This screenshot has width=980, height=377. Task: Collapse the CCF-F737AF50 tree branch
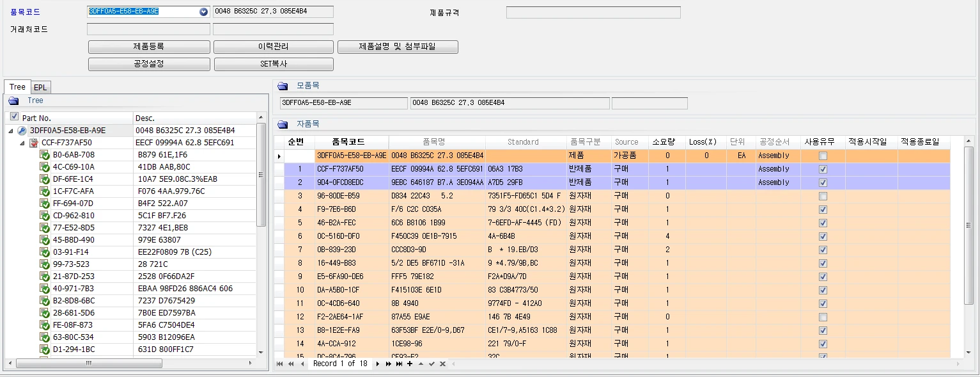pos(22,143)
